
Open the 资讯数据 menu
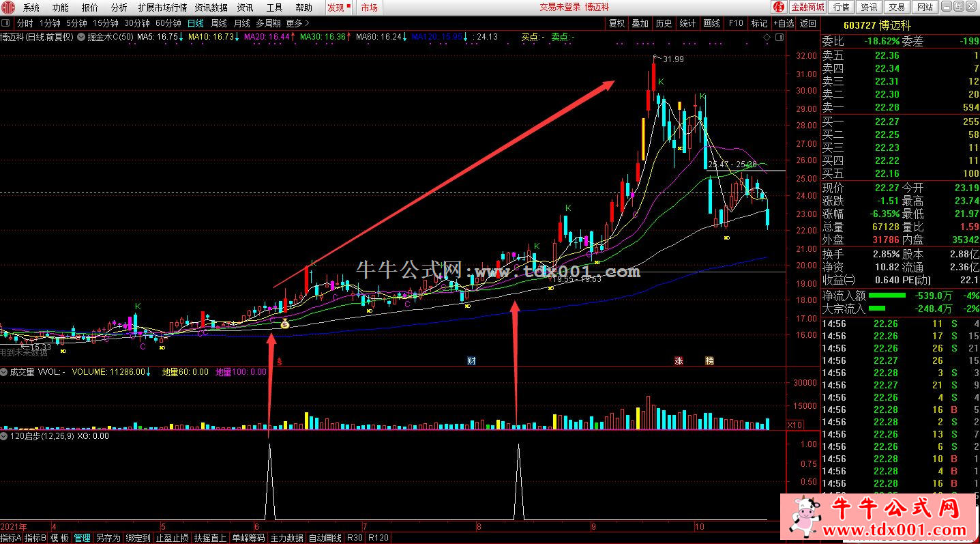pyautogui.click(x=211, y=8)
